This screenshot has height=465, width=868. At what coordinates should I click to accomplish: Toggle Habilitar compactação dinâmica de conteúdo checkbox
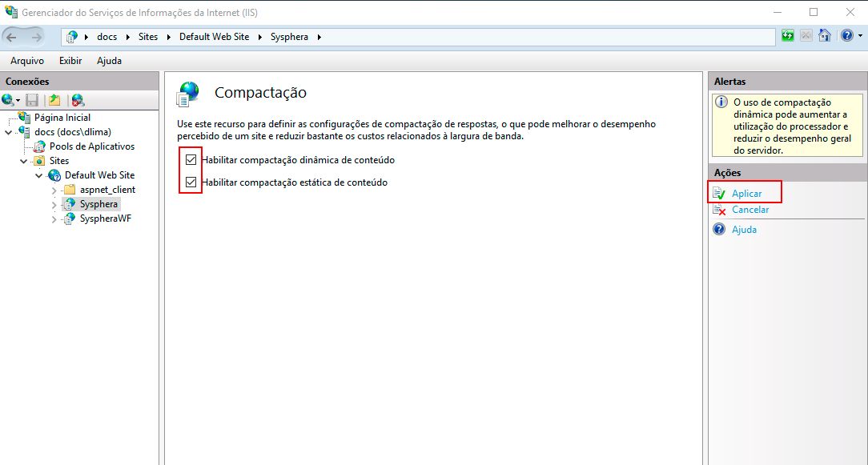click(191, 160)
